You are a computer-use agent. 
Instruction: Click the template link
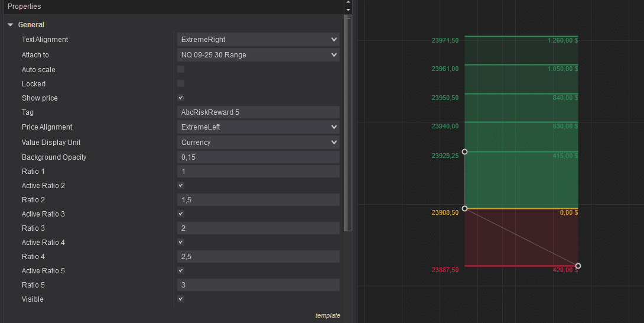pos(327,316)
